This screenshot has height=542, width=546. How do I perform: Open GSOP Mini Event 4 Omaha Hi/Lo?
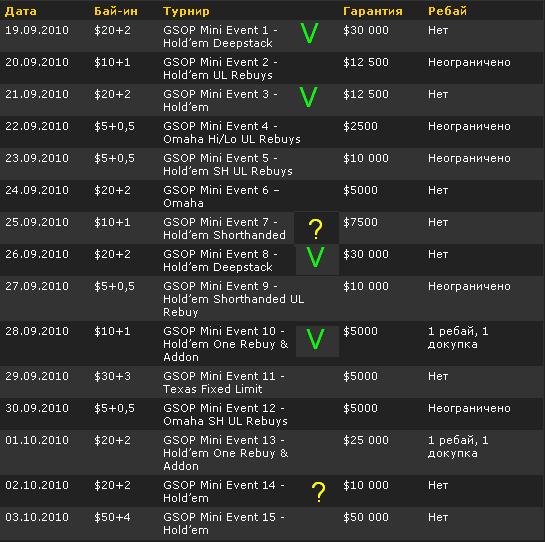pos(232,133)
